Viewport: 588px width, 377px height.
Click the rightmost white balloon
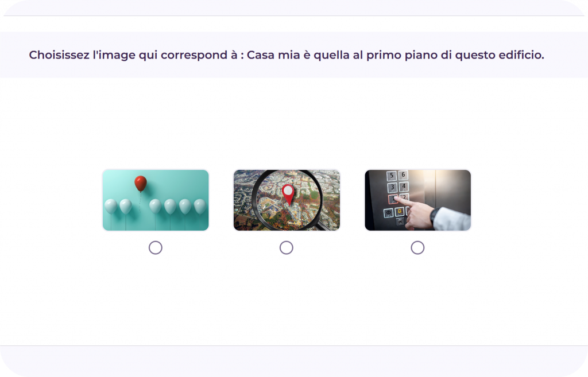point(200,206)
